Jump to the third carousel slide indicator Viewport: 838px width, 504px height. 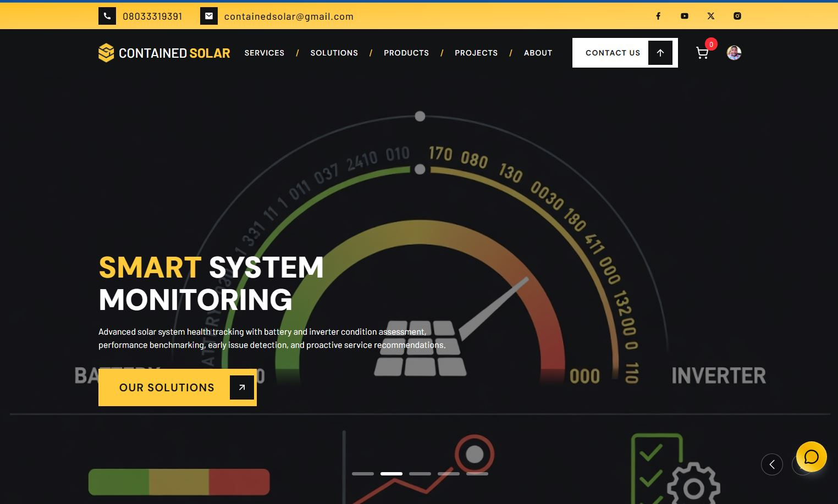point(420,473)
